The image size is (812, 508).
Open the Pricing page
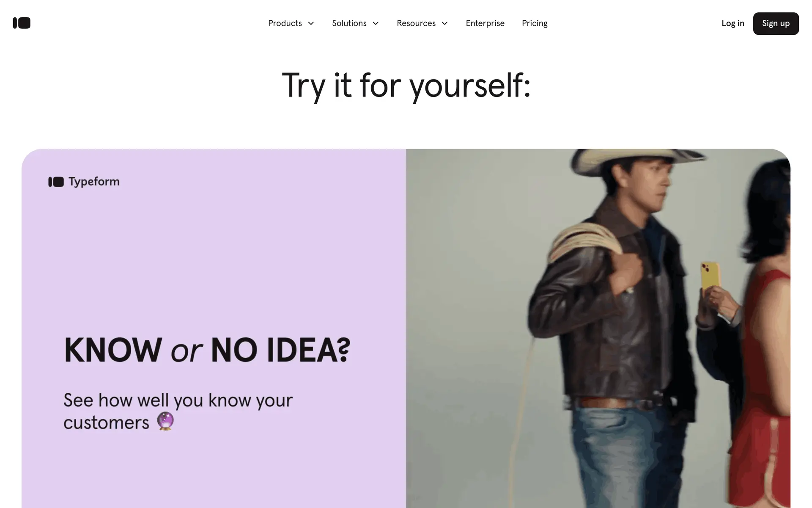(535, 23)
